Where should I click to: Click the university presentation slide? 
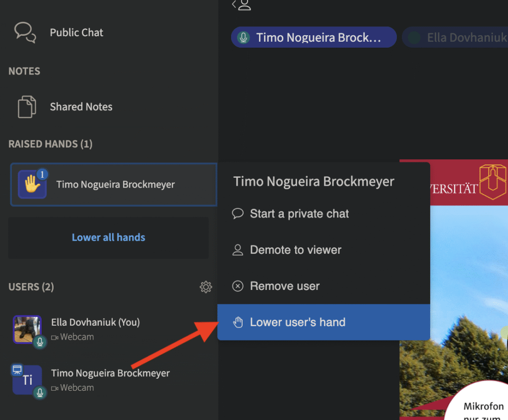[453, 298]
